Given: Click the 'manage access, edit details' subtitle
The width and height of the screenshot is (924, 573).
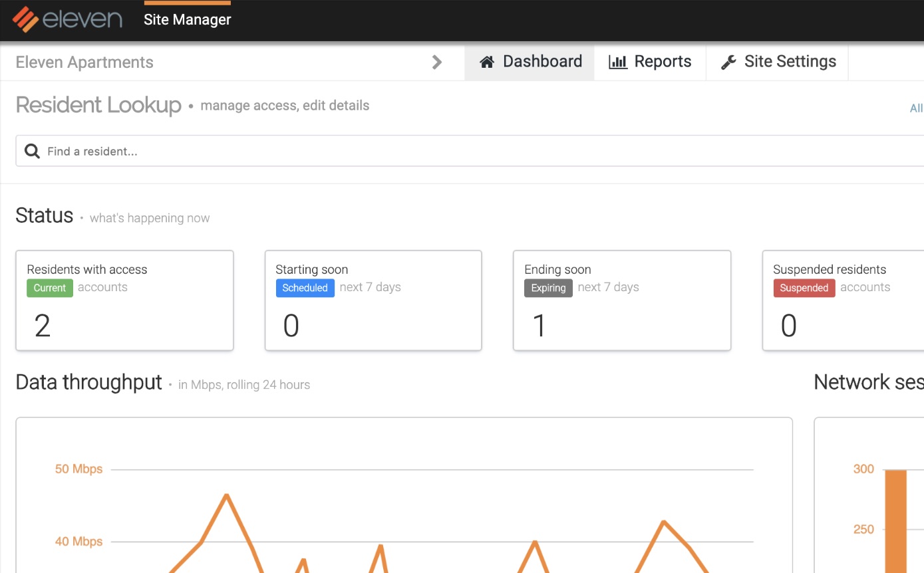Looking at the screenshot, I should coord(285,106).
